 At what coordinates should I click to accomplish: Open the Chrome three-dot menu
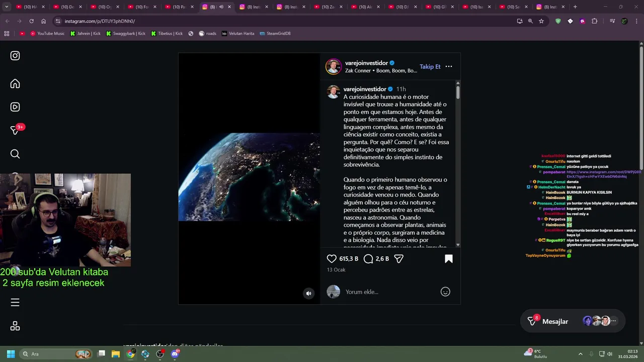tap(636, 21)
